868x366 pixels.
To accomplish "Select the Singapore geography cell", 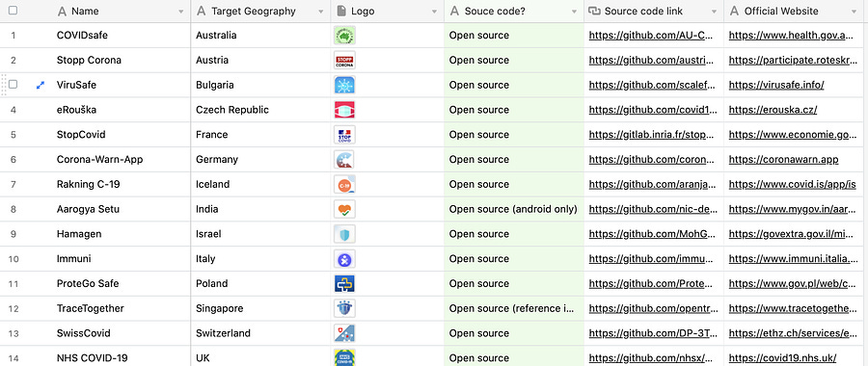I will pyautogui.click(x=260, y=308).
